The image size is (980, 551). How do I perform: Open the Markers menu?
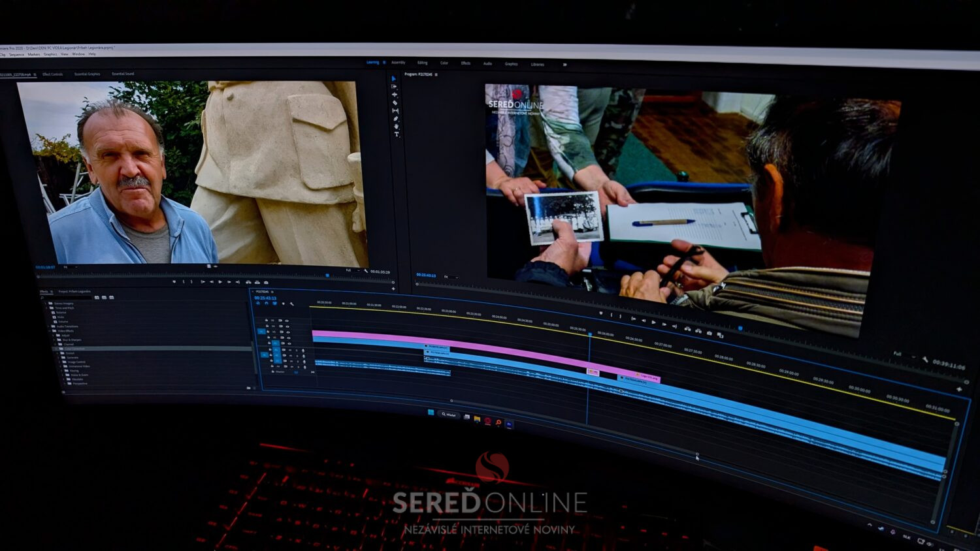34,54
